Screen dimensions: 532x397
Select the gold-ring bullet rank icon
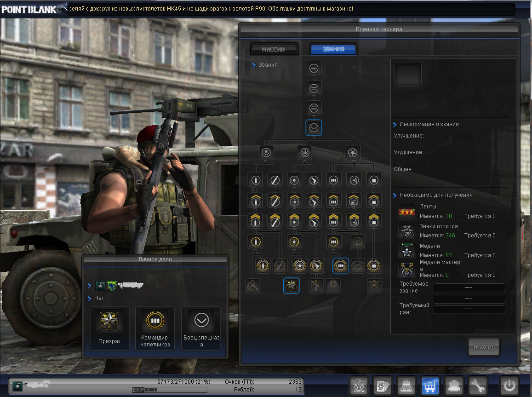[x=256, y=242]
